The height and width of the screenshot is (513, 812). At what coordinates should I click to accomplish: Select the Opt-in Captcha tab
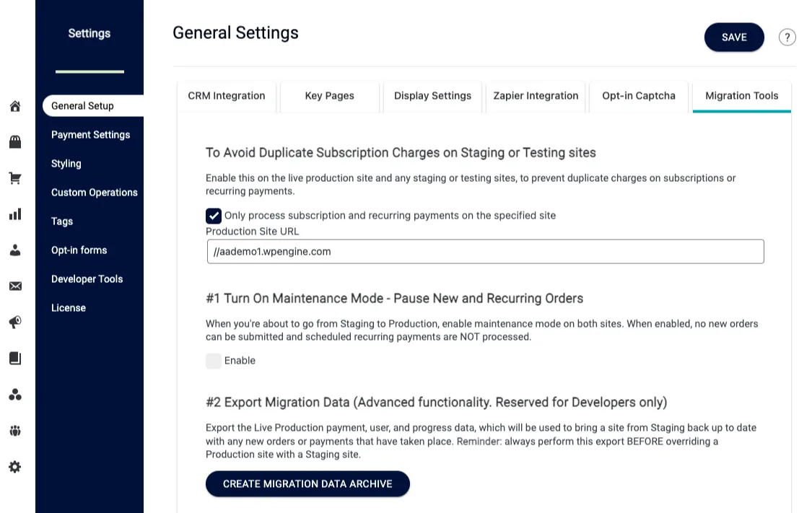point(638,95)
